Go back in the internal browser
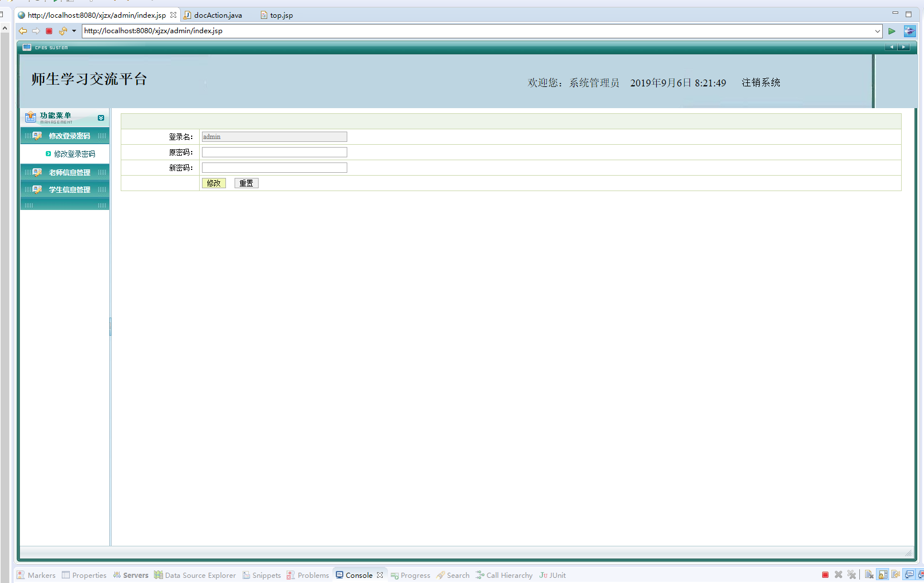The width and height of the screenshot is (924, 583). click(23, 31)
